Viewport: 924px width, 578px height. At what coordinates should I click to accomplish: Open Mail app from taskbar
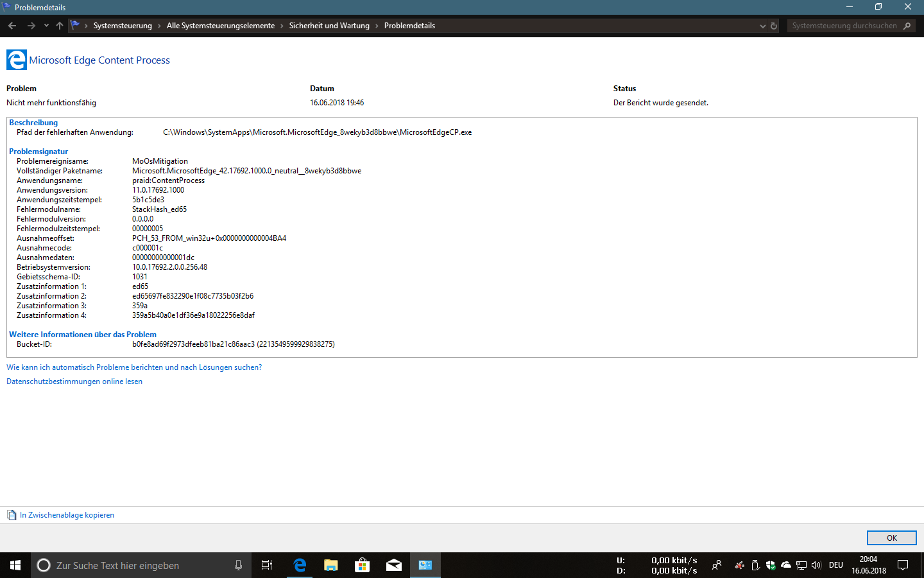click(x=393, y=565)
